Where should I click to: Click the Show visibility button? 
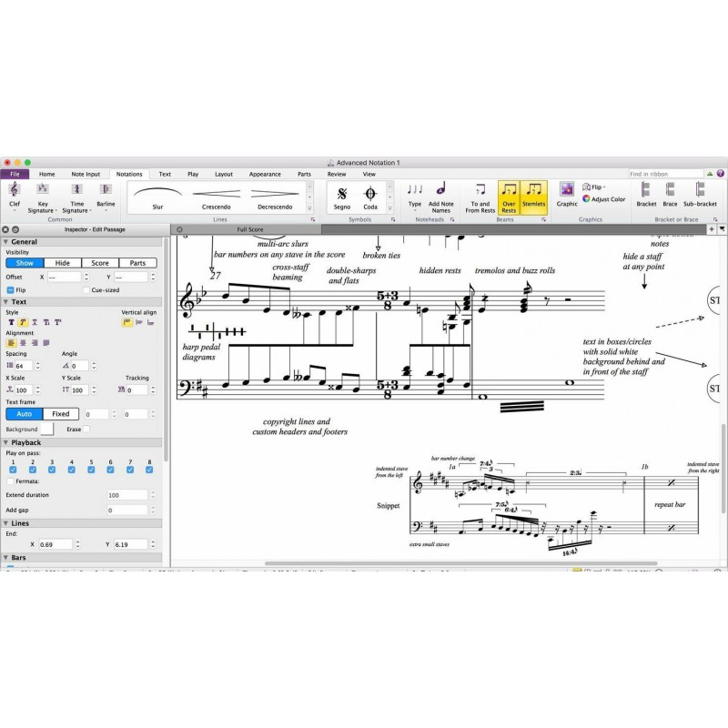[24, 262]
